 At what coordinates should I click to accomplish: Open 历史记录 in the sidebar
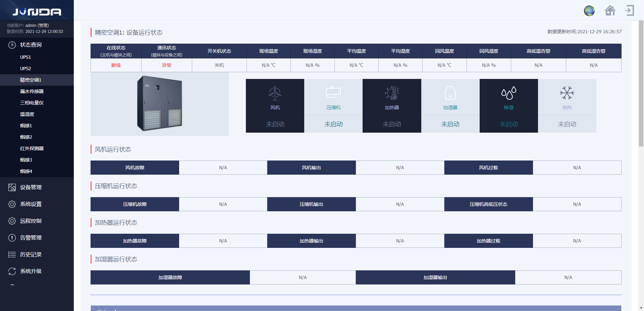point(31,255)
